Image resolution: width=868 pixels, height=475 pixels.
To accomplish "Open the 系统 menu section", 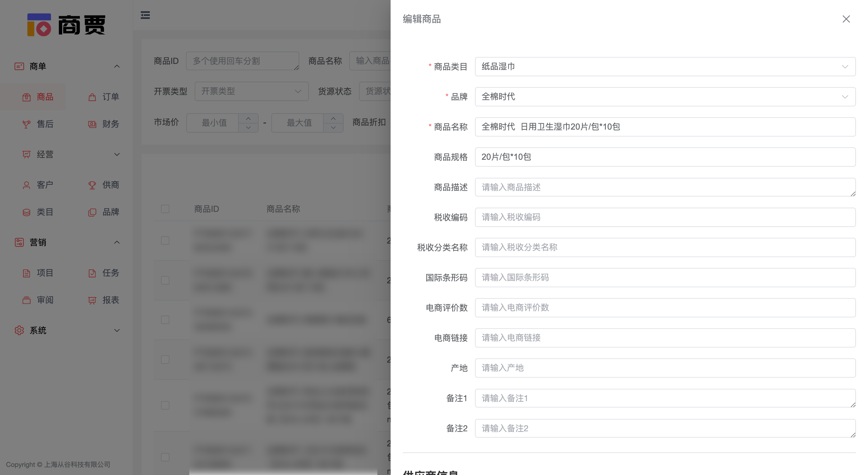I will [x=117, y=330].
